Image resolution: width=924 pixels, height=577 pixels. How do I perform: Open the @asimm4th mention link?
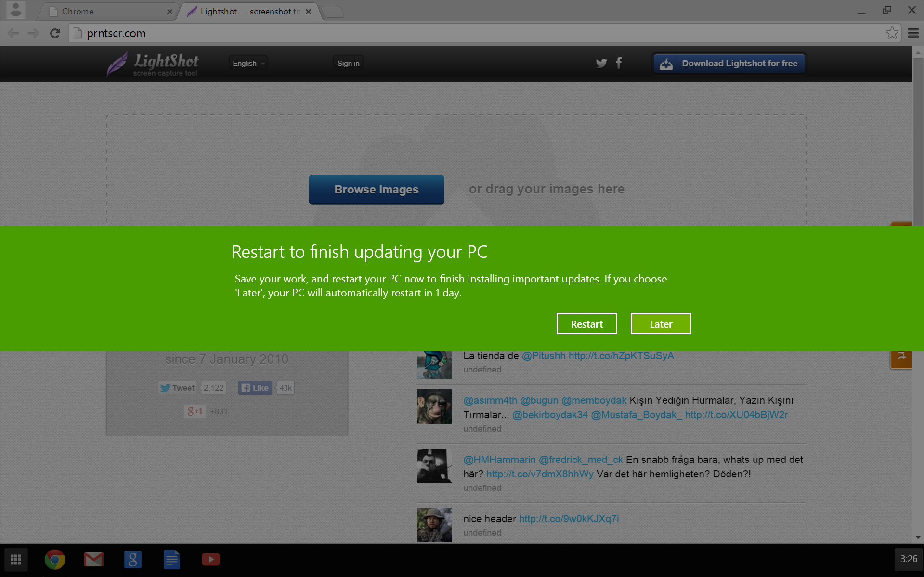coord(490,400)
